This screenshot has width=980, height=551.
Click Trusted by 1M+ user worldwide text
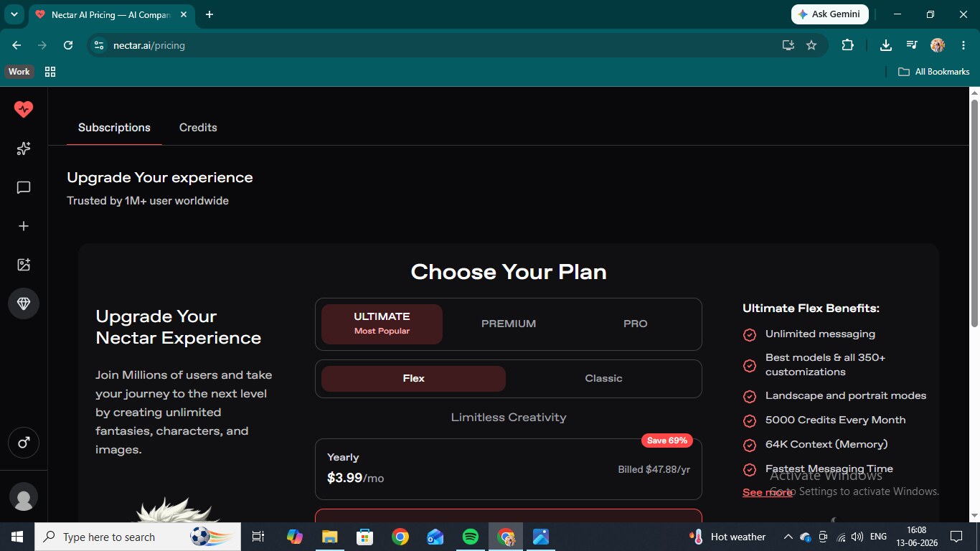pyautogui.click(x=148, y=201)
